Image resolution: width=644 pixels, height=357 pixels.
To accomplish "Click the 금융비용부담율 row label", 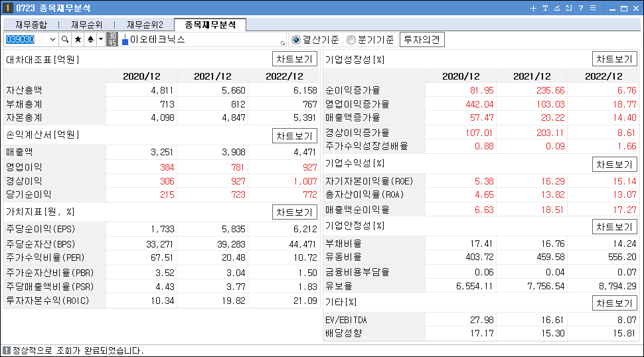I will click(357, 272).
